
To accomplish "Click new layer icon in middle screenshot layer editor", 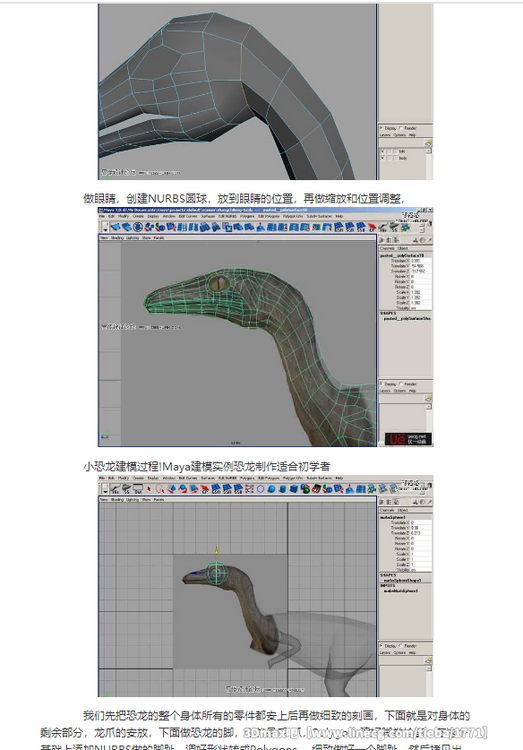I will coord(429,398).
